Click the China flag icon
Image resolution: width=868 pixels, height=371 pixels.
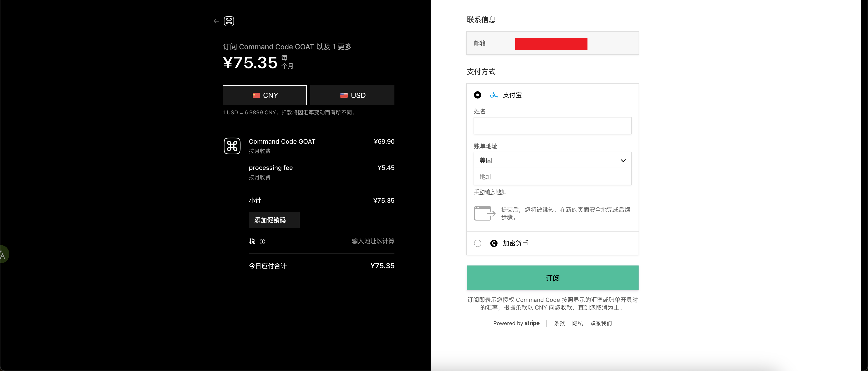tap(256, 95)
